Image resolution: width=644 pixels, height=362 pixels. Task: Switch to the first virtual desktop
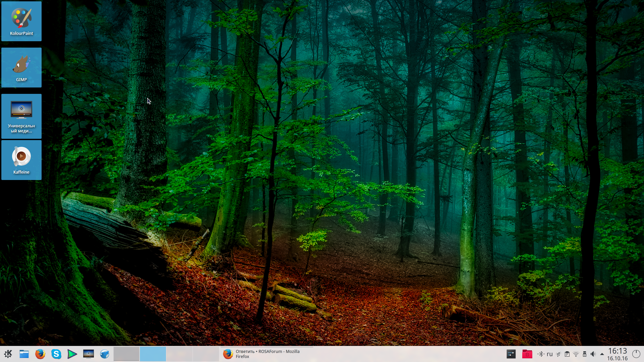click(126, 354)
